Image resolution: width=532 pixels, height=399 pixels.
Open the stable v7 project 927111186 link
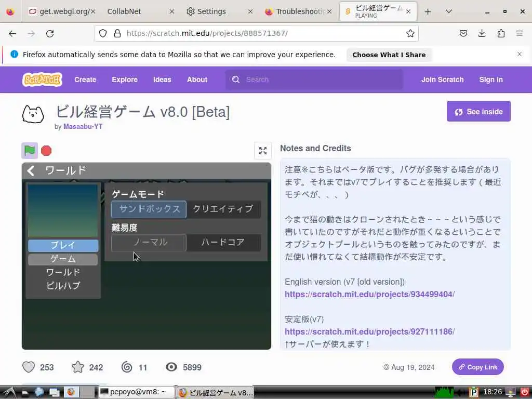click(x=369, y=331)
